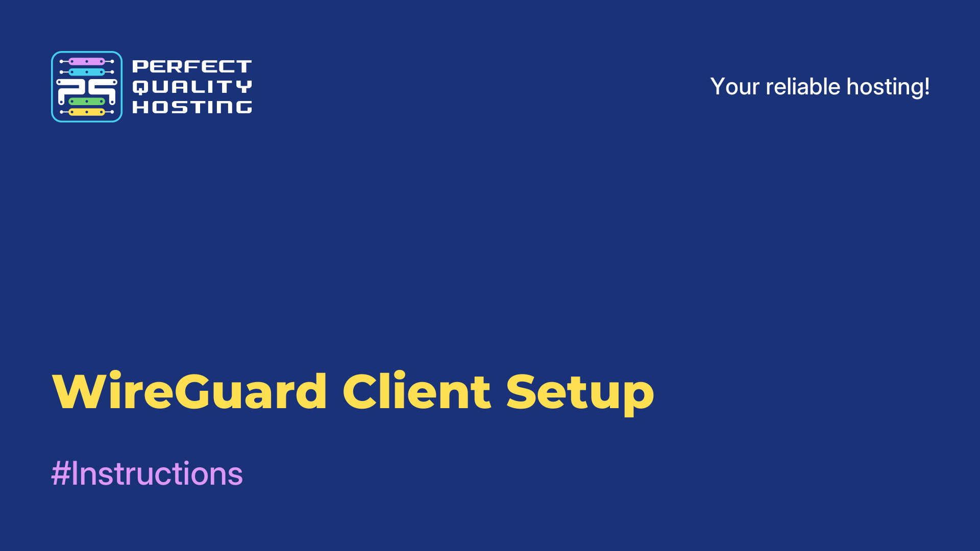Click the Perfect Quality Hosting logo icon

pos(86,86)
